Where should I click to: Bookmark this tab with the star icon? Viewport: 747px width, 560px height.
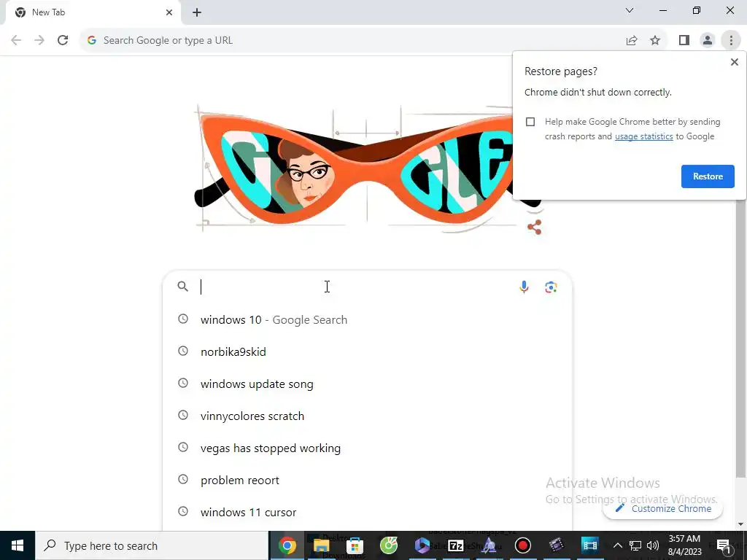click(x=655, y=41)
